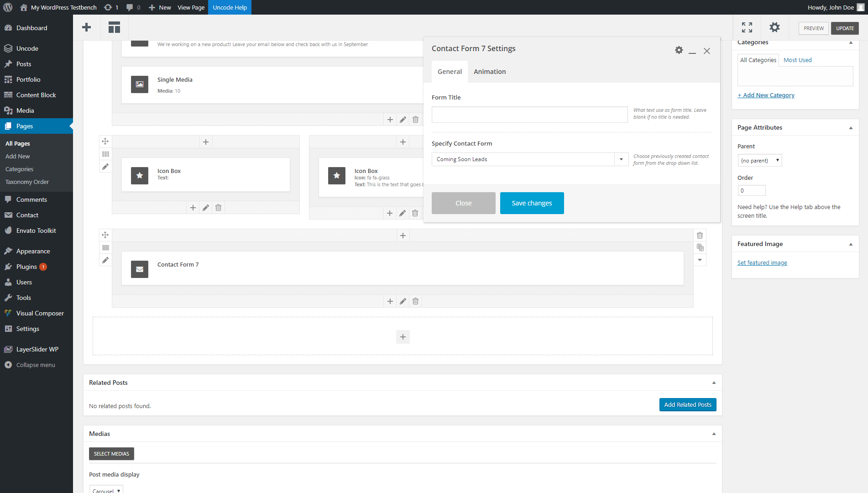868x493 pixels.
Task: Open WordPress logo menu in admin bar
Action: [8, 7]
